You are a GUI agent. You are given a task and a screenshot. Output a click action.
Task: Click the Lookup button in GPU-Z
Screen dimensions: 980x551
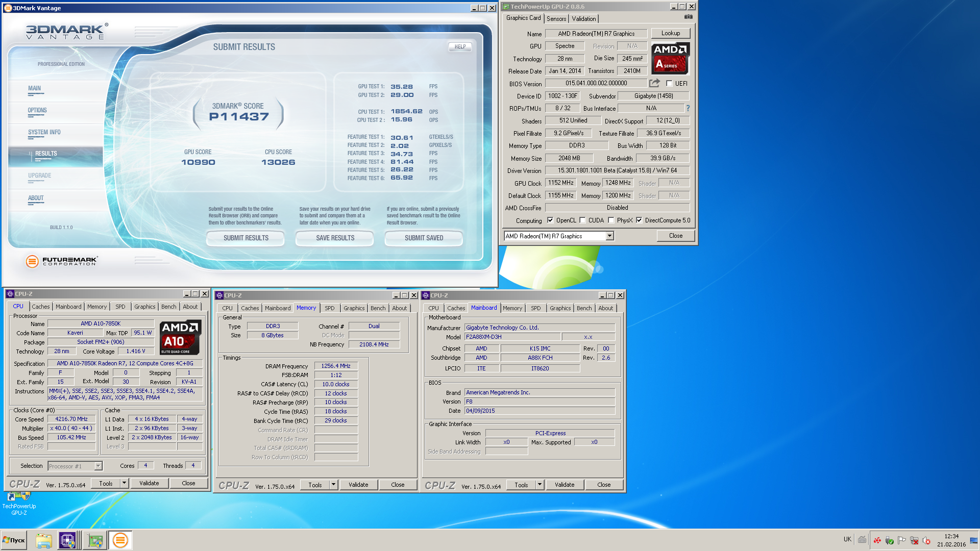671,33
